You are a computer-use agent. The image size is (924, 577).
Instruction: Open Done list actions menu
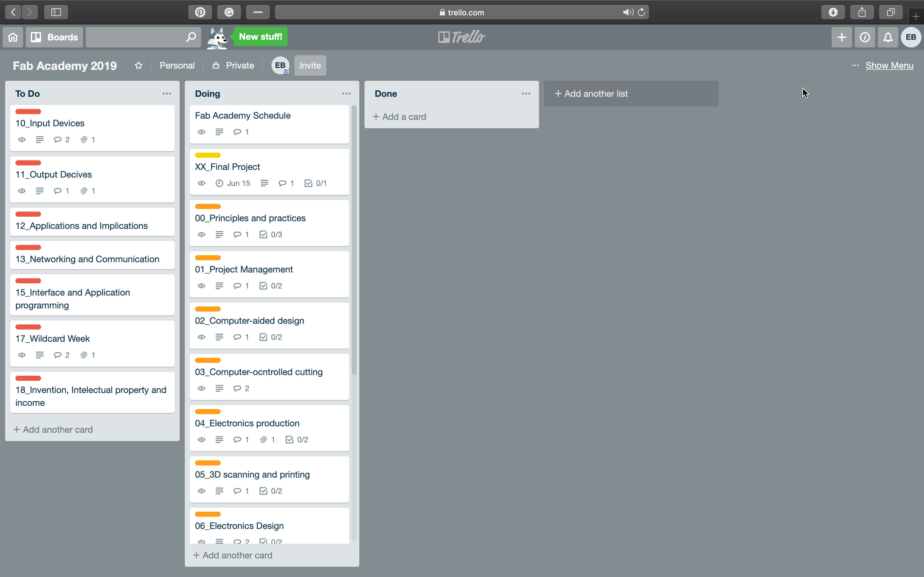[x=526, y=94]
